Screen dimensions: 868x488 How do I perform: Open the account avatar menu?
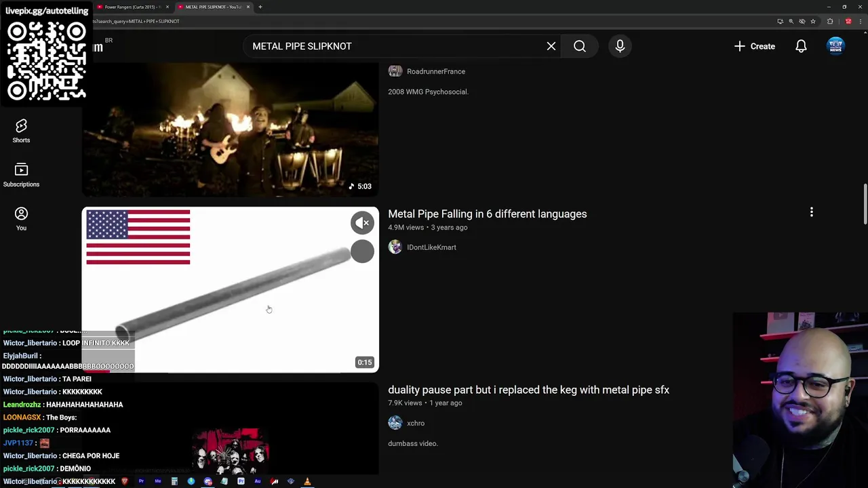[x=835, y=46]
